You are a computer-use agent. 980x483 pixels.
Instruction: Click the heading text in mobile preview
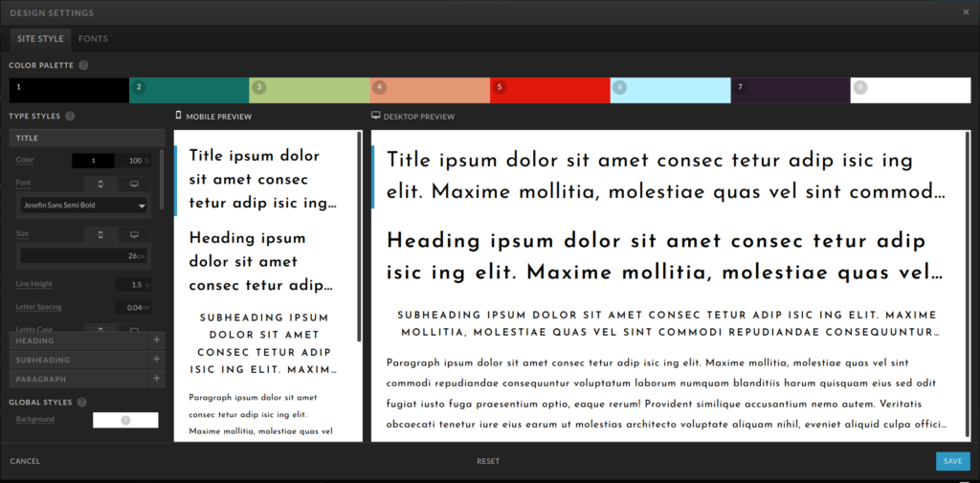[260, 262]
